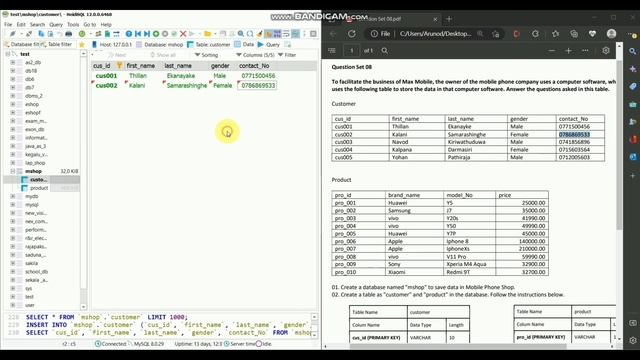This screenshot has width=640, height=360.
Task: Open the Edit menu in HeidiSQL
Action: [21, 24]
